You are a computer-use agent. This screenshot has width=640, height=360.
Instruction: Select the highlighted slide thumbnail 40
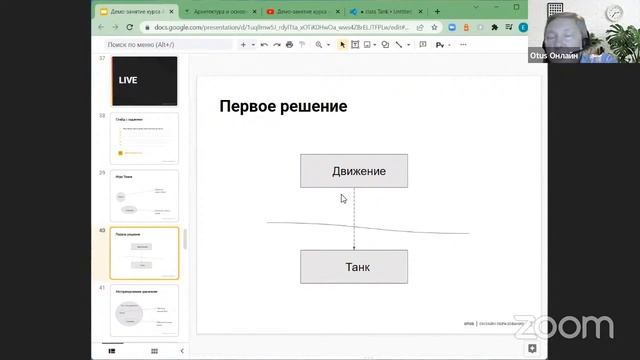click(x=144, y=253)
